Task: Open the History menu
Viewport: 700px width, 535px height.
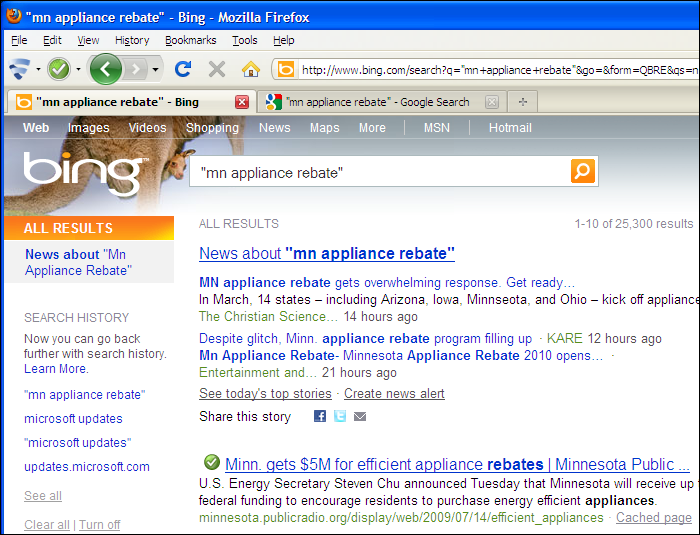Action: 132,40
